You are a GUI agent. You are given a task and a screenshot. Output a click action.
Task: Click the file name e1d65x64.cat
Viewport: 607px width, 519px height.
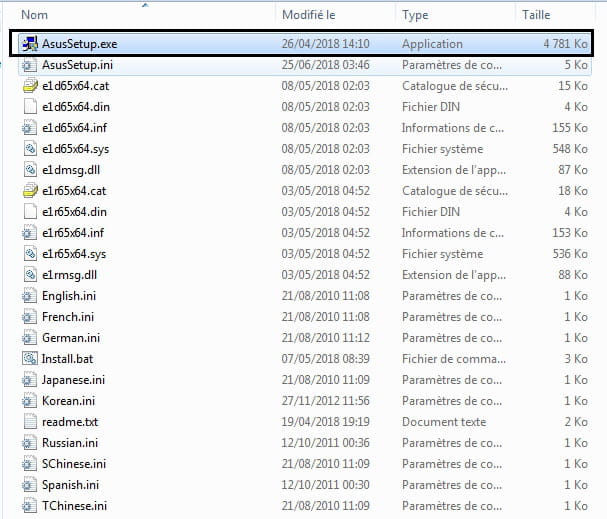point(75,86)
